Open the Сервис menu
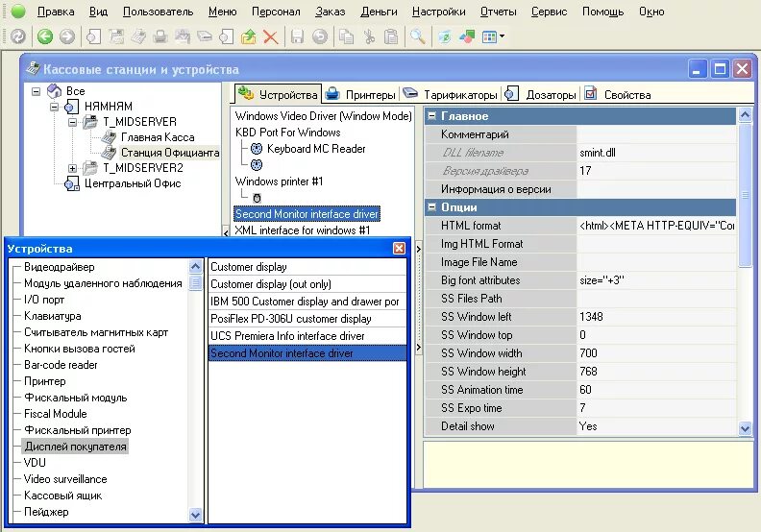 tap(549, 12)
